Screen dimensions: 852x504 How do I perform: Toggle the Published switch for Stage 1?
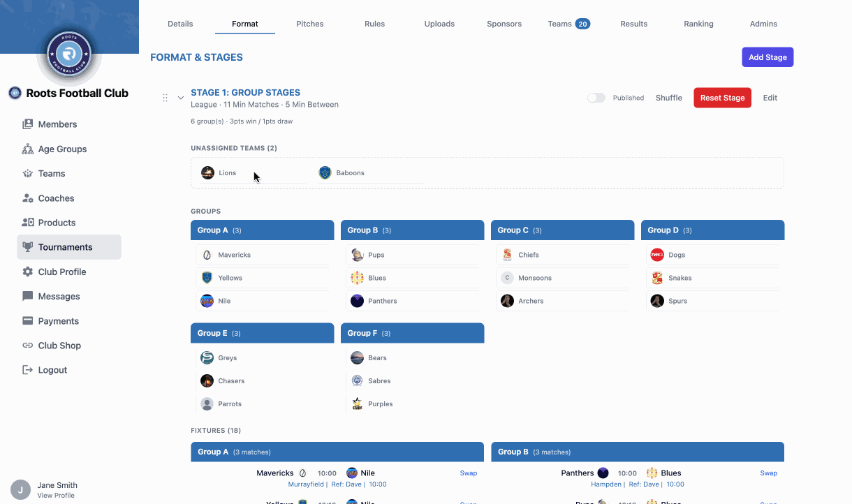coord(596,98)
